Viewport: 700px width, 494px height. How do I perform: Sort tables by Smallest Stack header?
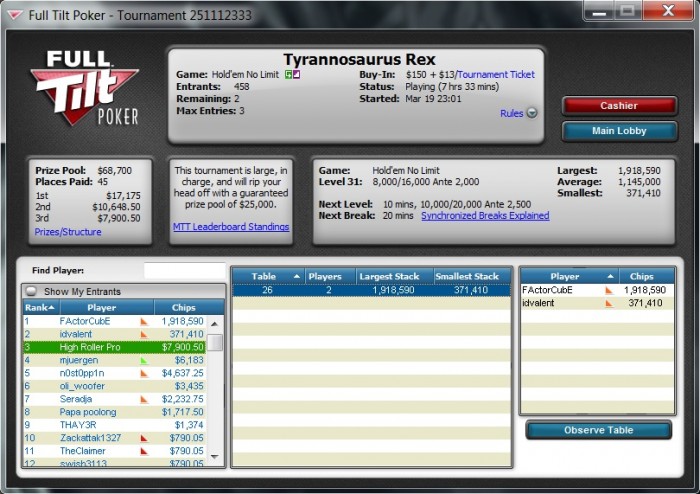coord(472,276)
